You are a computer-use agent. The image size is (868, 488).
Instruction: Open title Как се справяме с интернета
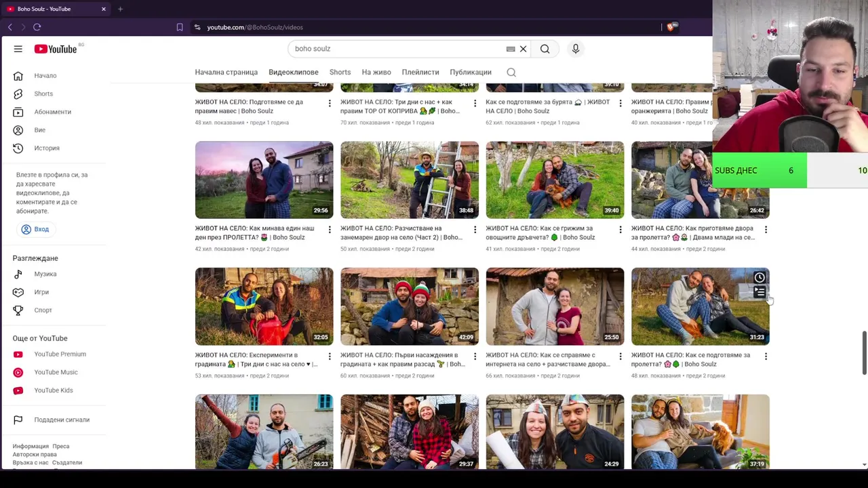[547, 359]
